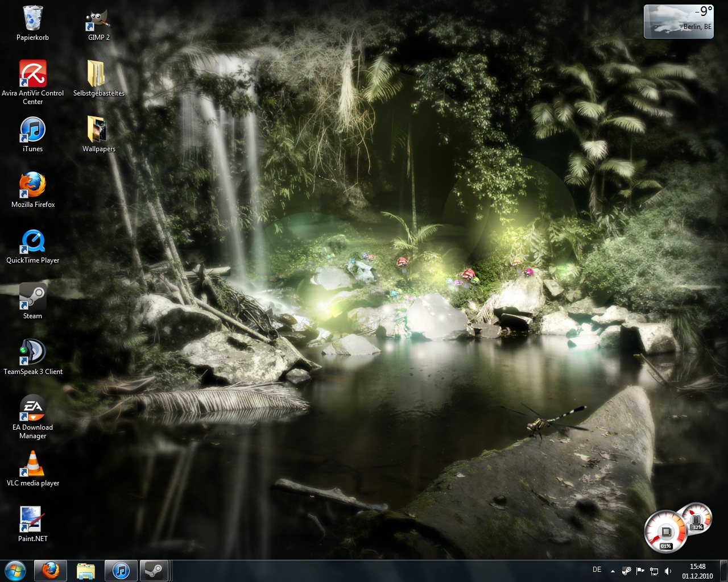Open the DE language bar selector

click(597, 569)
